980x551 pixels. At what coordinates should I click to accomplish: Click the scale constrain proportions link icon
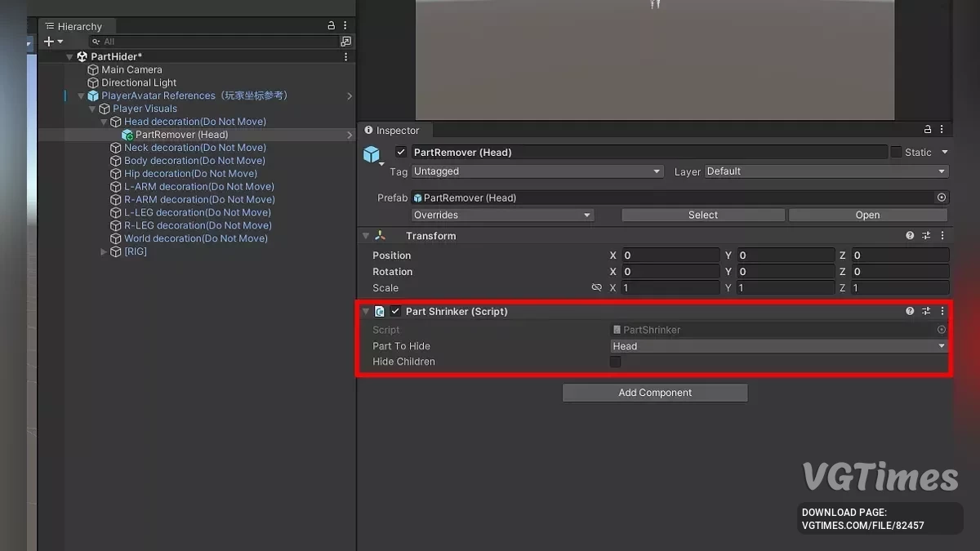[x=596, y=288]
